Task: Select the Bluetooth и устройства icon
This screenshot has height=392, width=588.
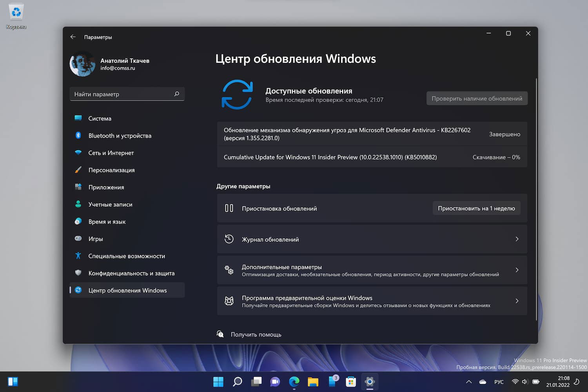Action: (x=78, y=135)
